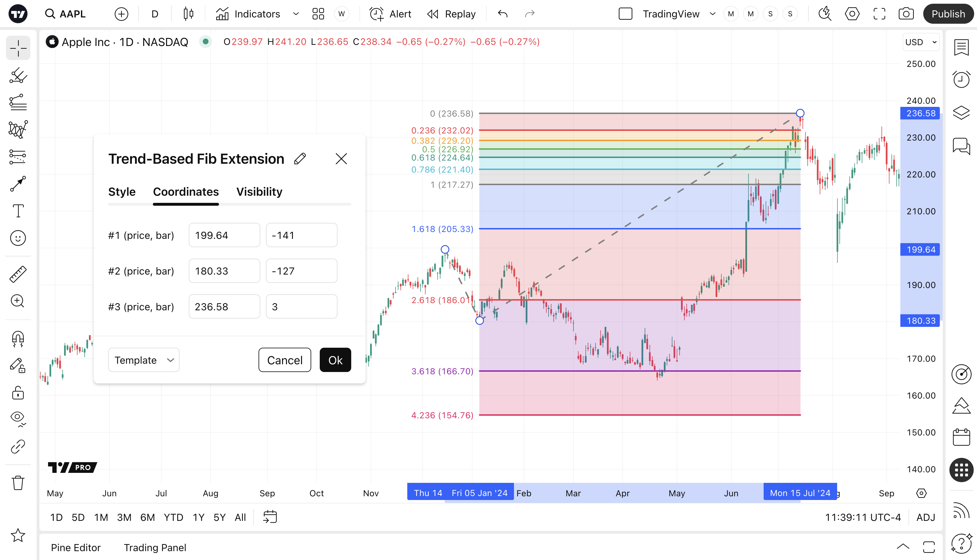Expand the Indicators favorites chevron
Image resolution: width=977 pixels, height=560 pixels.
(x=296, y=14)
